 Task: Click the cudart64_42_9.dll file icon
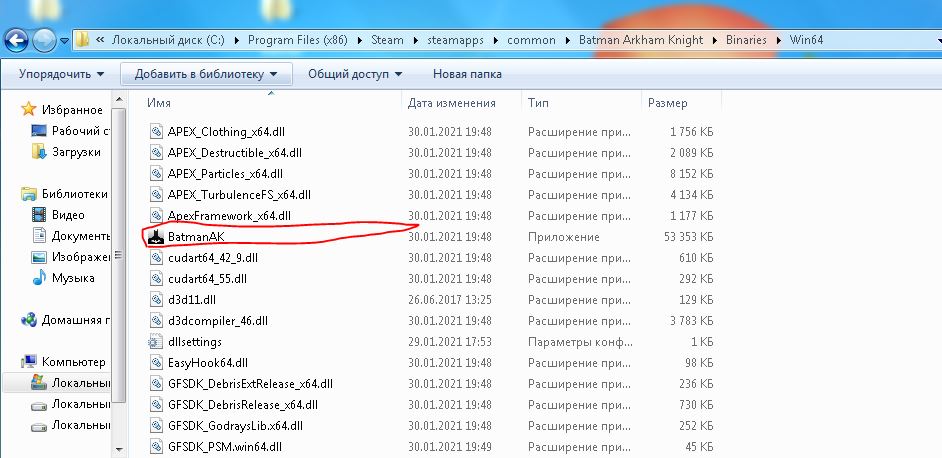(x=156, y=257)
